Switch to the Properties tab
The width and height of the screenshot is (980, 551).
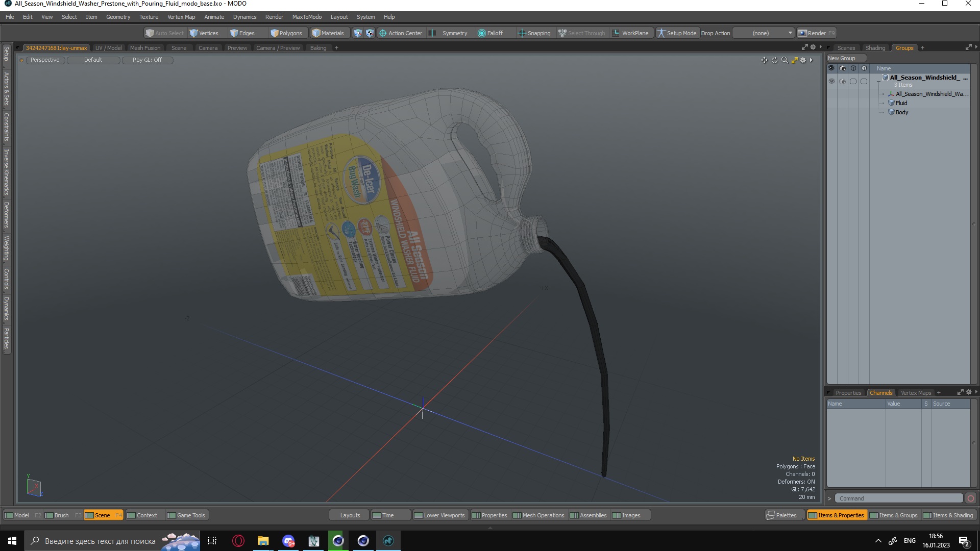tap(848, 393)
